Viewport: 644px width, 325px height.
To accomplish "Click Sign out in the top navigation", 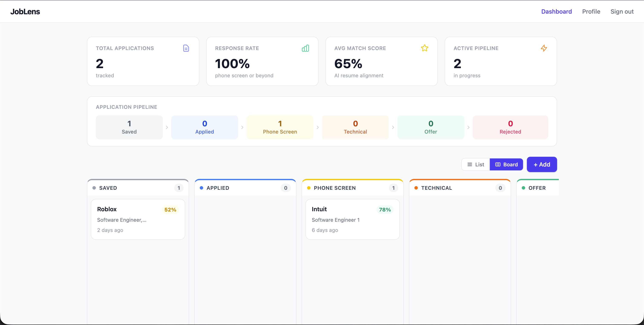I will 622,12.
